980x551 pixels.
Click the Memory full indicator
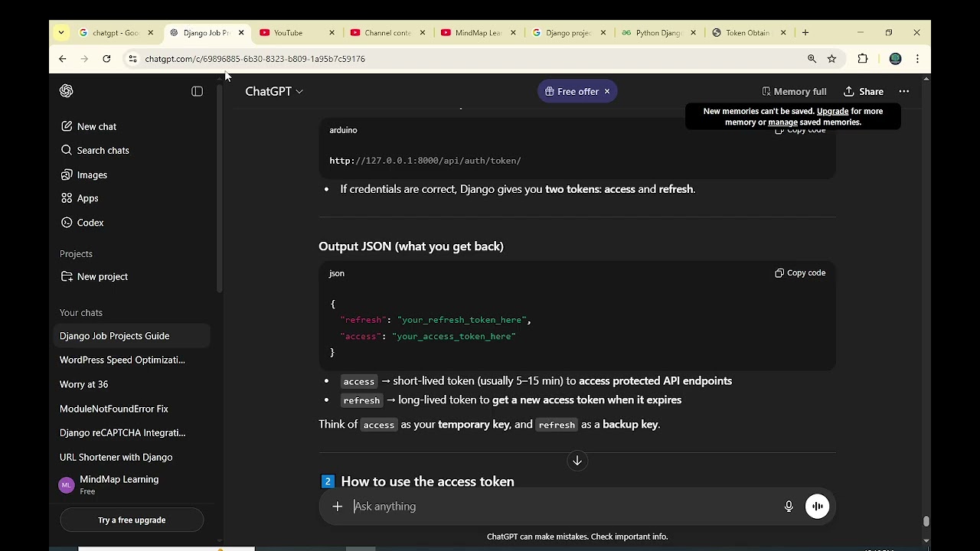pyautogui.click(x=794, y=91)
